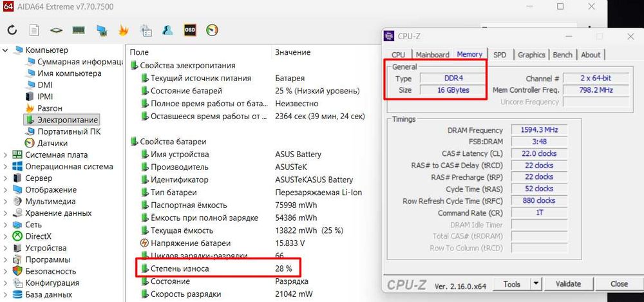Click the blue user silhouette toolbar icon
Image resolution: width=644 pixels, height=302 pixels.
(x=167, y=30)
